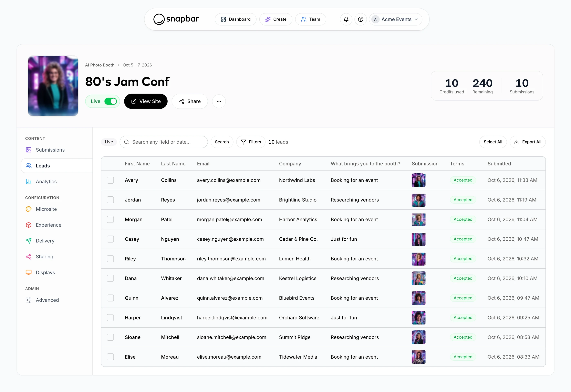This screenshot has width=571, height=392.
Task: Click the Live status filter chip
Action: (109, 142)
